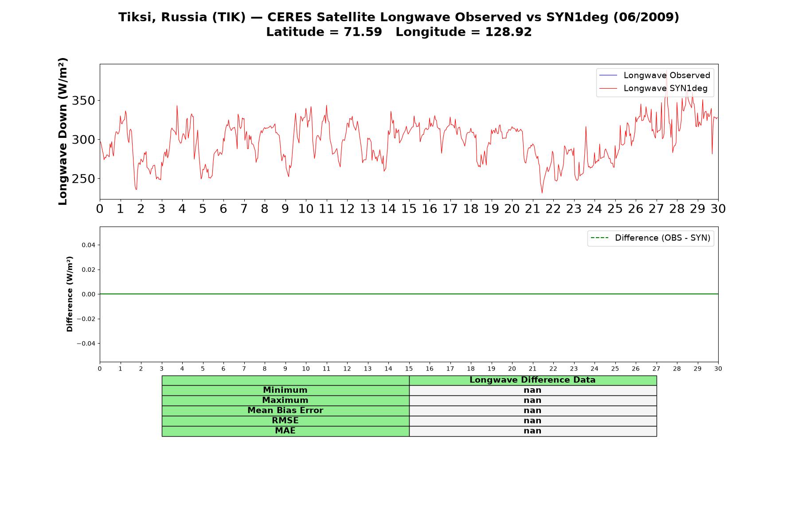798x532 pixels.
Task: Click the RMSE row label
Action: 285,421
